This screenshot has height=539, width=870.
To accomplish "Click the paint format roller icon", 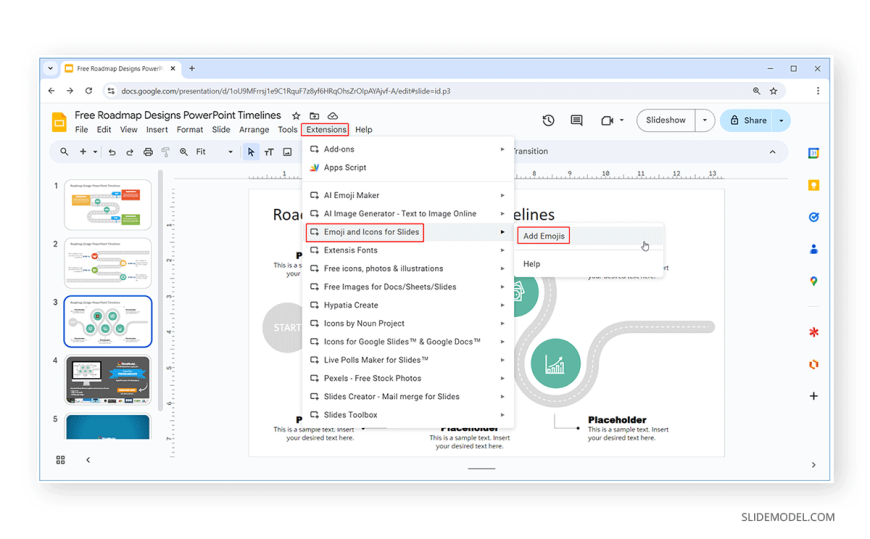I will (x=165, y=152).
